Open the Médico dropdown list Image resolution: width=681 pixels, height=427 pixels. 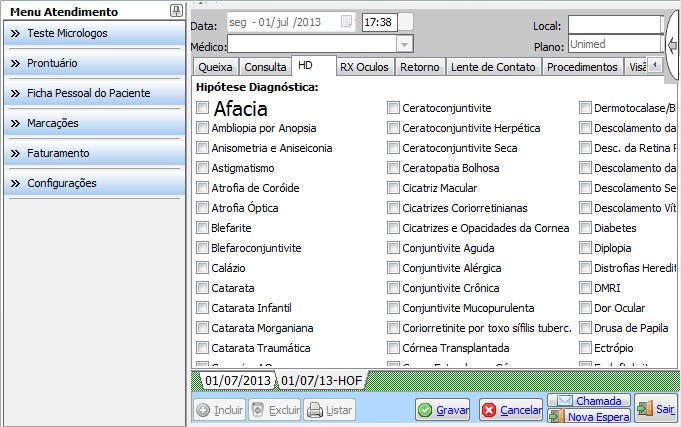(404, 44)
